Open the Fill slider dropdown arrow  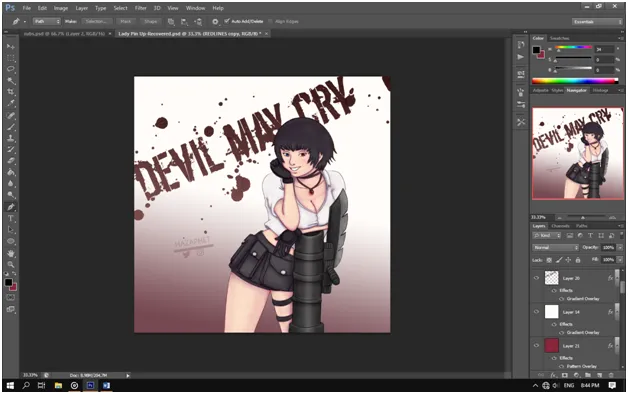pos(620,260)
